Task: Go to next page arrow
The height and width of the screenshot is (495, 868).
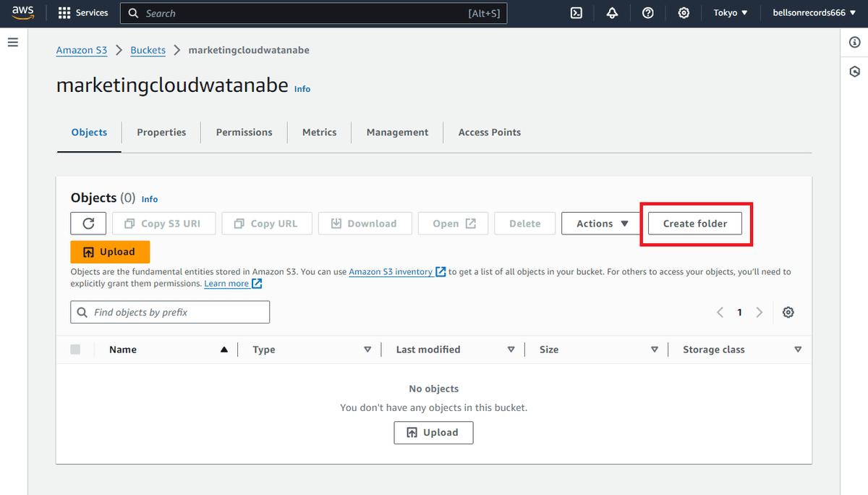Action: point(759,313)
